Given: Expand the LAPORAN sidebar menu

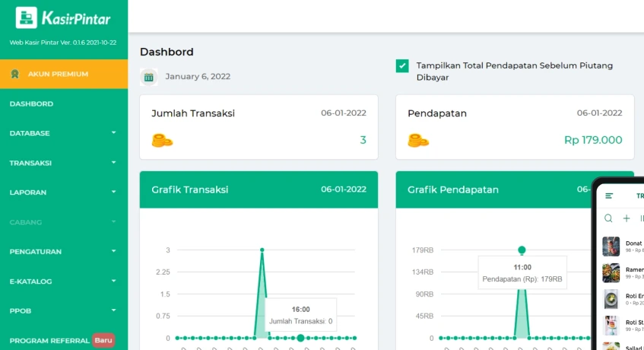Looking at the screenshot, I should tap(64, 192).
